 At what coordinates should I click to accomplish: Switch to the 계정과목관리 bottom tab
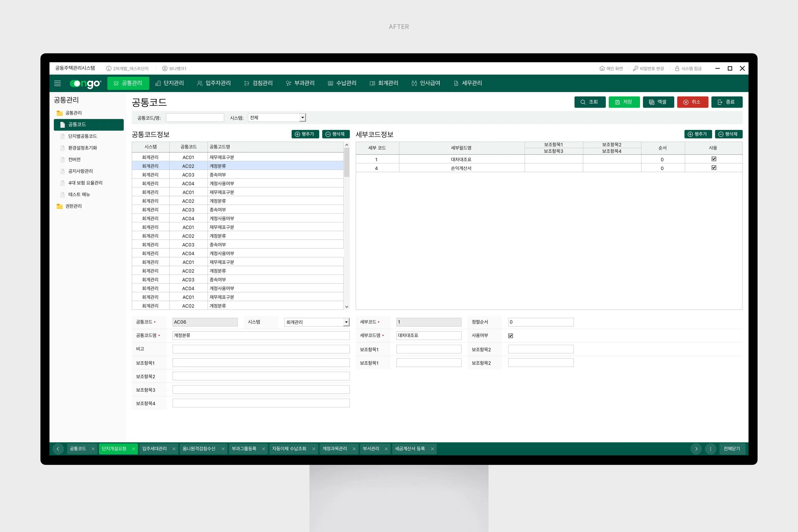335,449
